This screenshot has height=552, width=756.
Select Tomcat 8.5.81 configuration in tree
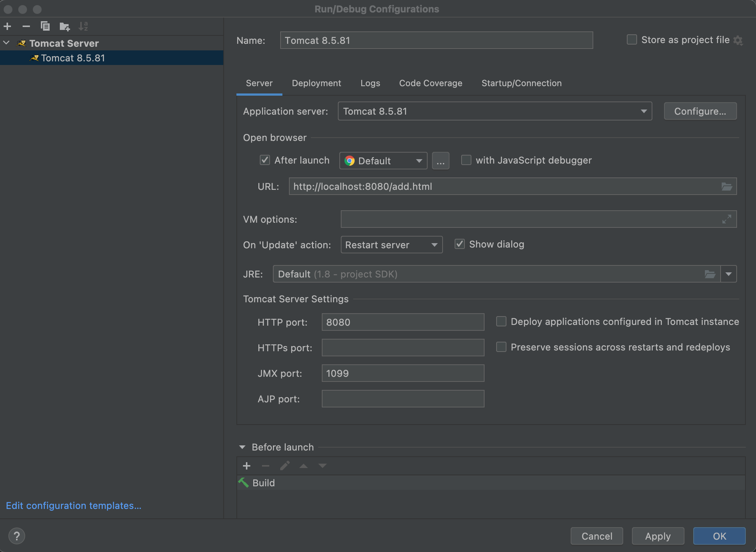pyautogui.click(x=112, y=58)
